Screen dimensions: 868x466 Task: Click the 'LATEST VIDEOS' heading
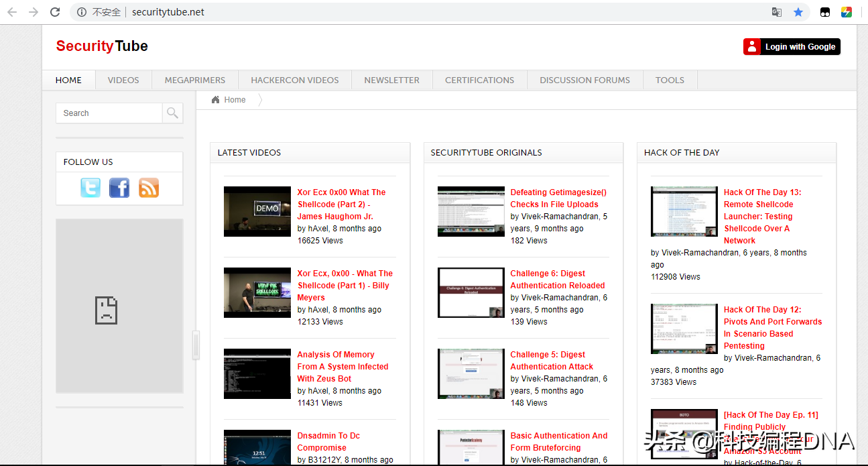249,153
